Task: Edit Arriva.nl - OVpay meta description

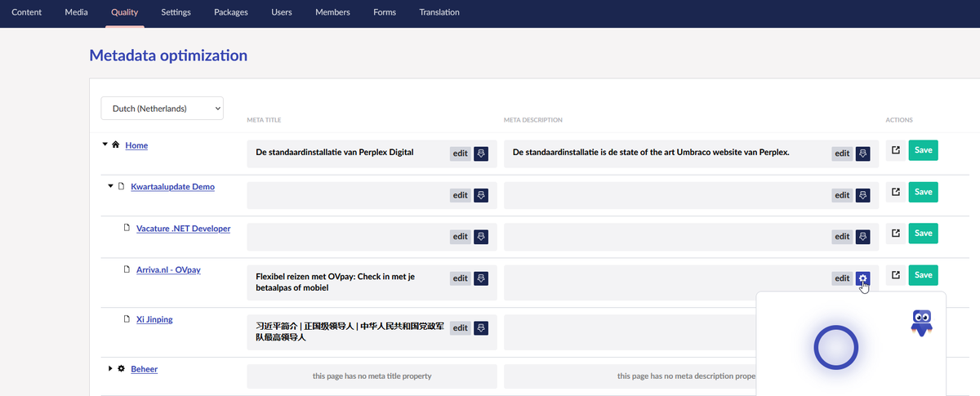Action: pyautogui.click(x=842, y=278)
